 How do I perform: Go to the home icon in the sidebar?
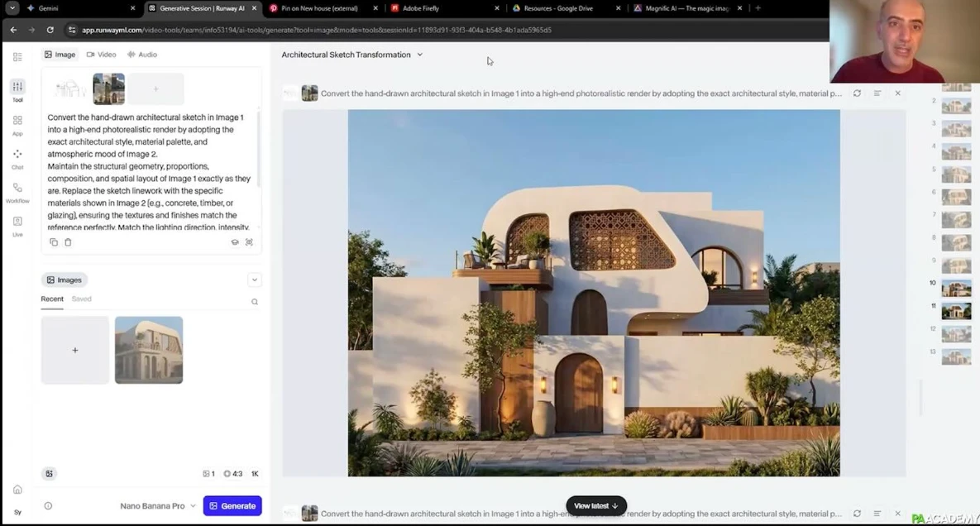[17, 490]
